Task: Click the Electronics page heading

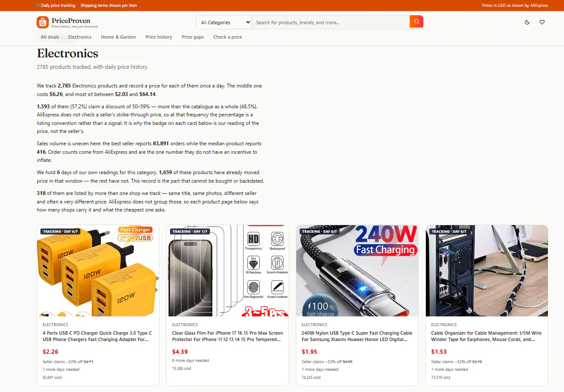Action: [x=68, y=54]
